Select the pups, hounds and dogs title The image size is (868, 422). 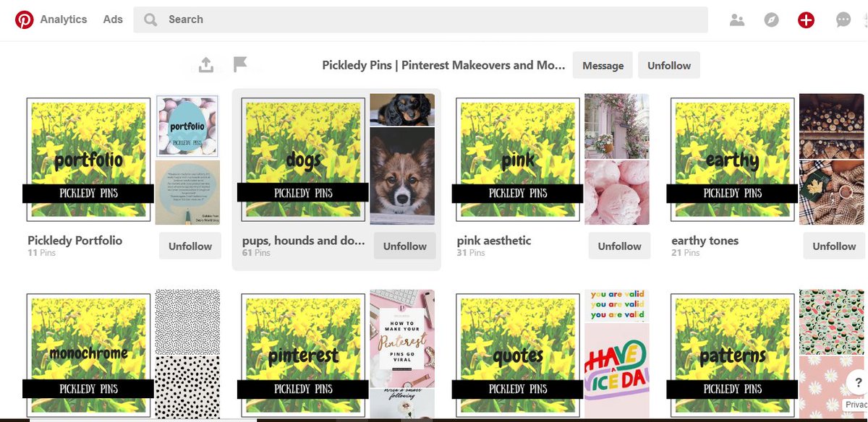(304, 240)
